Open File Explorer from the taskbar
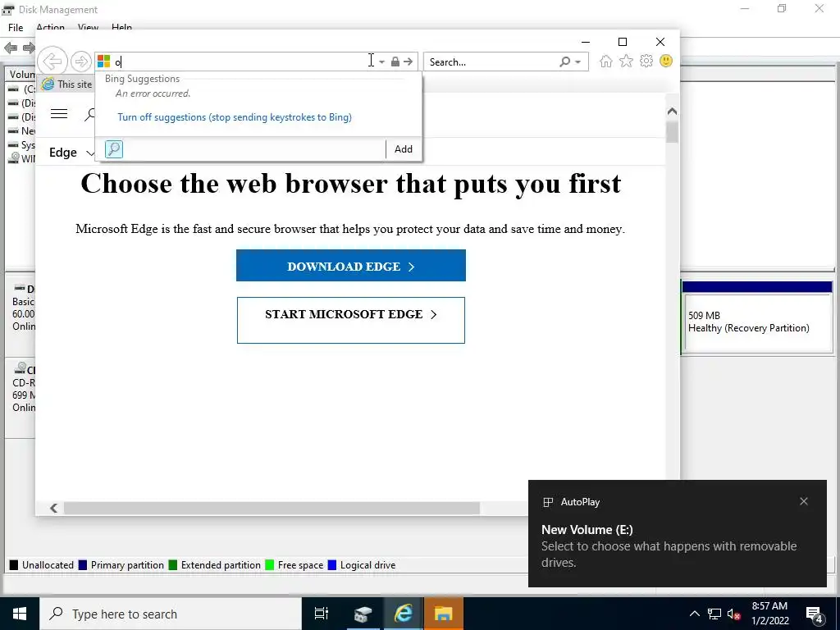Image resolution: width=840 pixels, height=630 pixels. 444,614
